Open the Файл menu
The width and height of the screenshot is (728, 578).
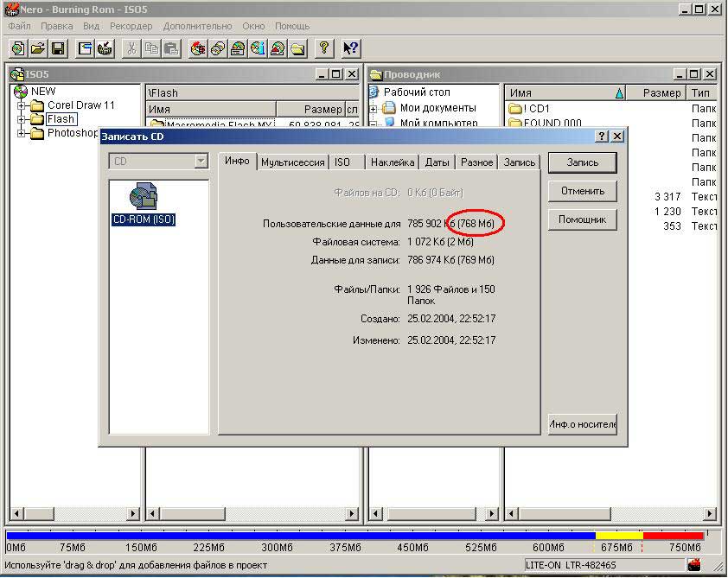click(x=20, y=26)
